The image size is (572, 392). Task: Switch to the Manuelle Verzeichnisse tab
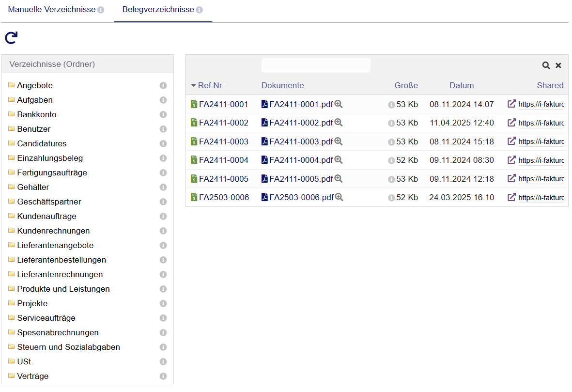(x=51, y=10)
